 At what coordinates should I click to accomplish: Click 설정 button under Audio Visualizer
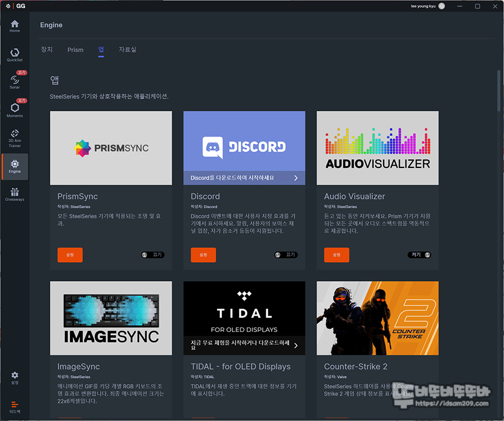click(337, 255)
